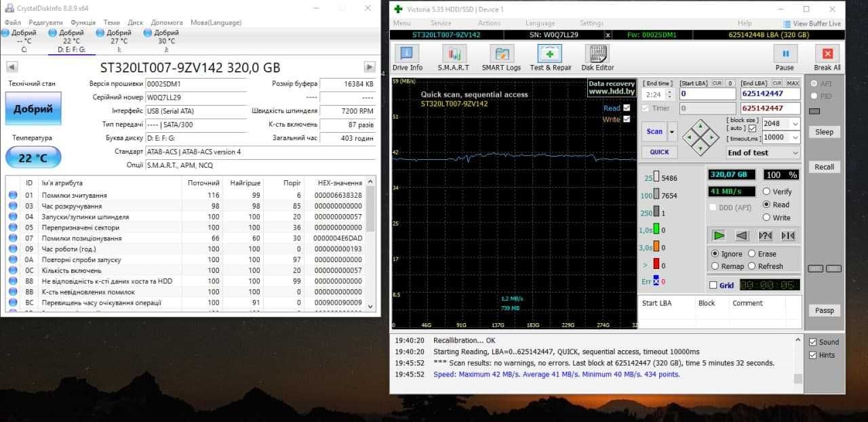The width and height of the screenshot is (868, 422).
Task: Open the Disk Editor tool
Action: tap(597, 58)
